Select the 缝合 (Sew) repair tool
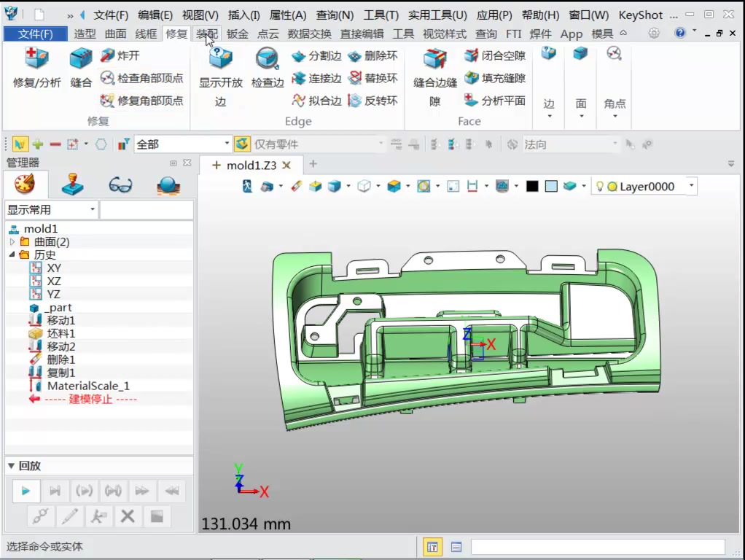The height and width of the screenshot is (560, 745). 80,69
